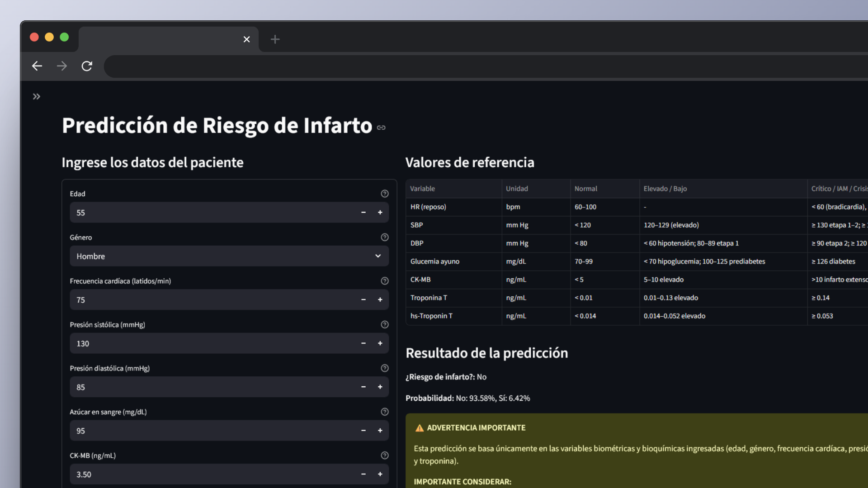Click help icon for Frecuencia cardíaca
This screenshot has height=488, width=868.
[385, 281]
